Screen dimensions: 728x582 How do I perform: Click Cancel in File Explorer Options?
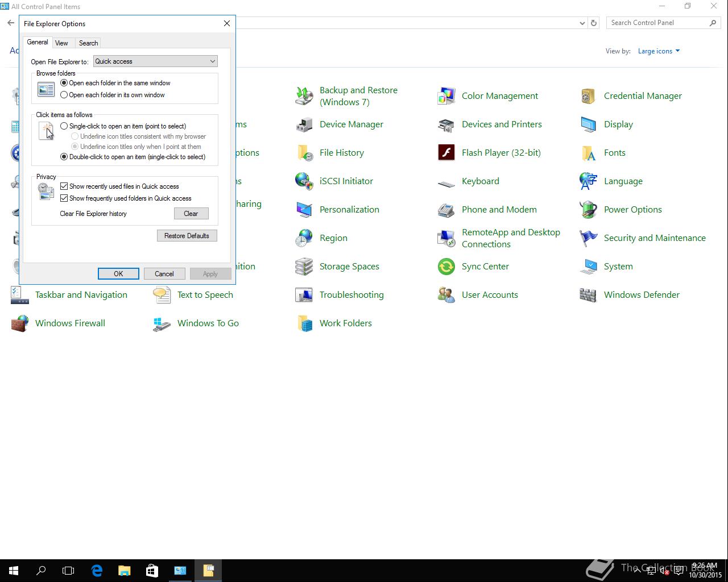(164, 274)
